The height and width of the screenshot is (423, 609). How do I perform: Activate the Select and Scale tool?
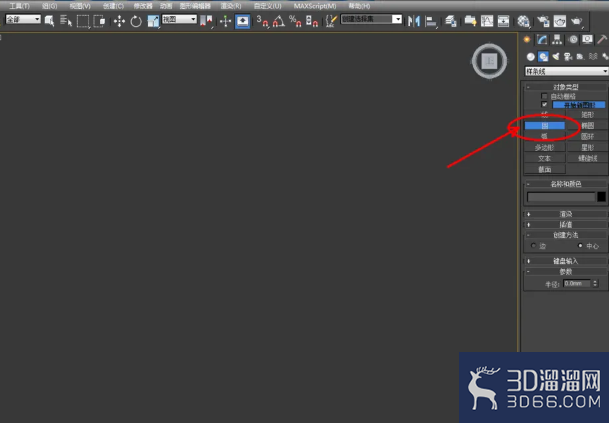[x=153, y=21]
